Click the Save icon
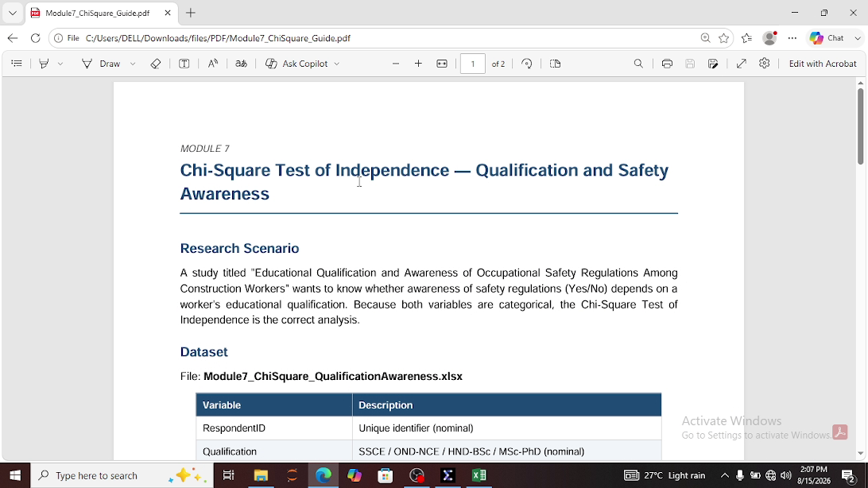This screenshot has height=488, width=868. pyautogui.click(x=690, y=64)
